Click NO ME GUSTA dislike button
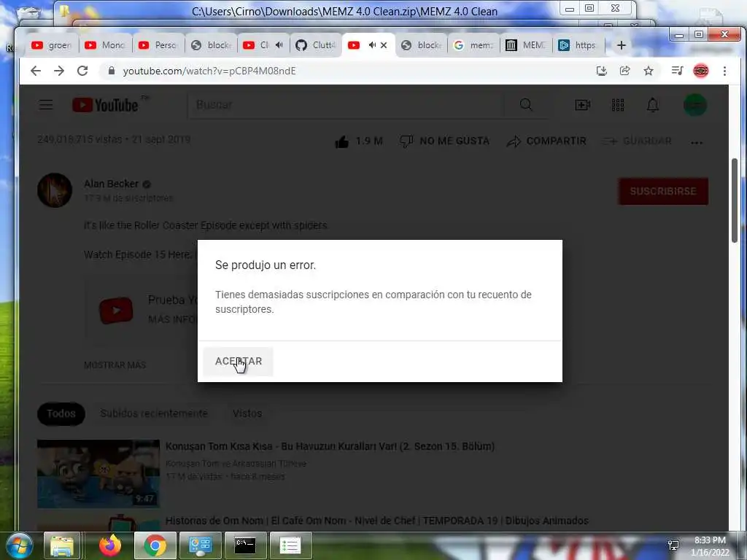747x560 pixels. point(444,141)
